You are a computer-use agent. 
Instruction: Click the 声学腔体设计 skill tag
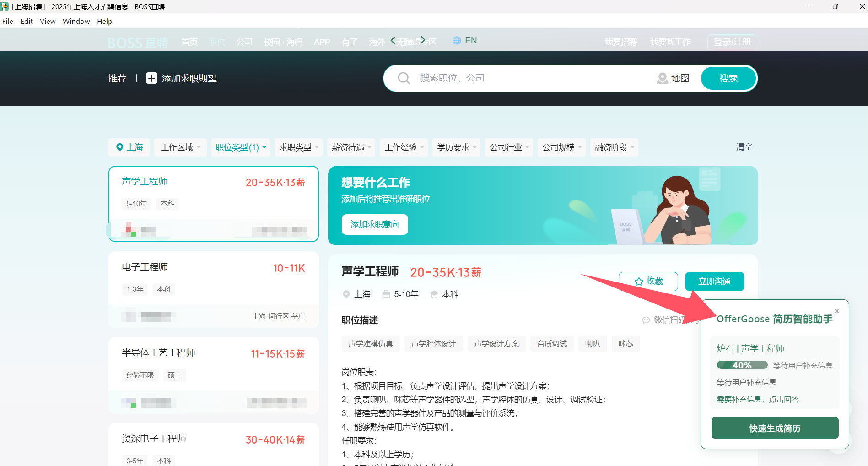click(x=434, y=343)
